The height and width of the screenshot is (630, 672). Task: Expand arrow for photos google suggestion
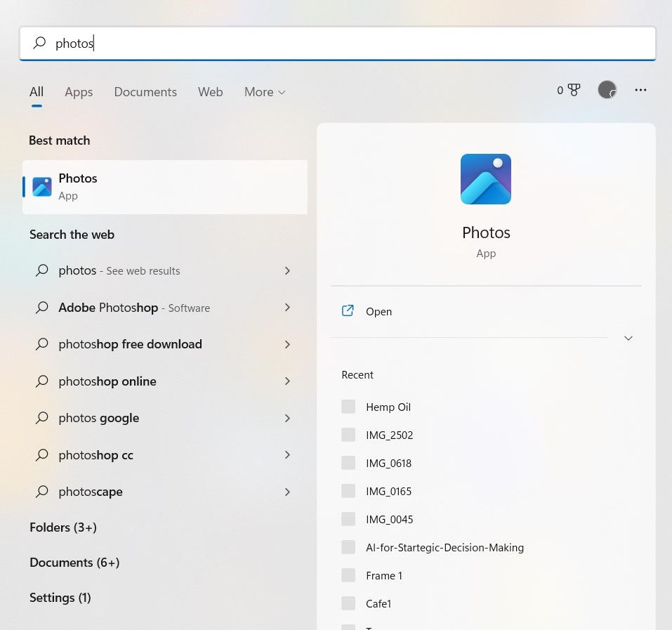point(287,418)
